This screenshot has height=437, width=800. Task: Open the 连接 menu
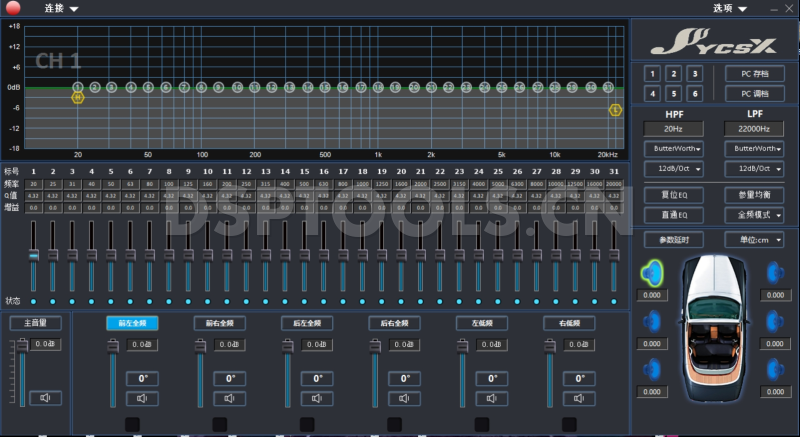click(x=60, y=8)
